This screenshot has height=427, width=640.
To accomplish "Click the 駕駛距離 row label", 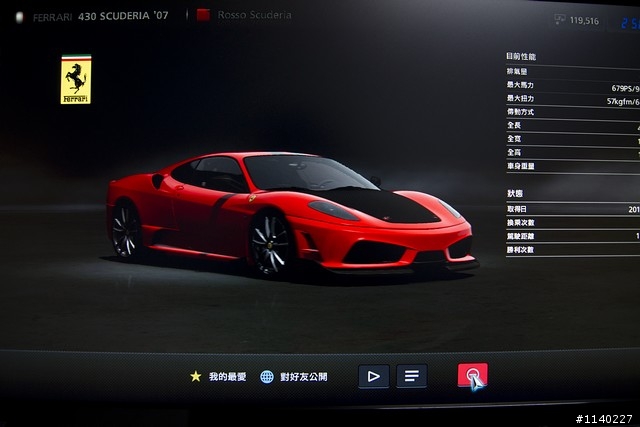I will pos(520,236).
